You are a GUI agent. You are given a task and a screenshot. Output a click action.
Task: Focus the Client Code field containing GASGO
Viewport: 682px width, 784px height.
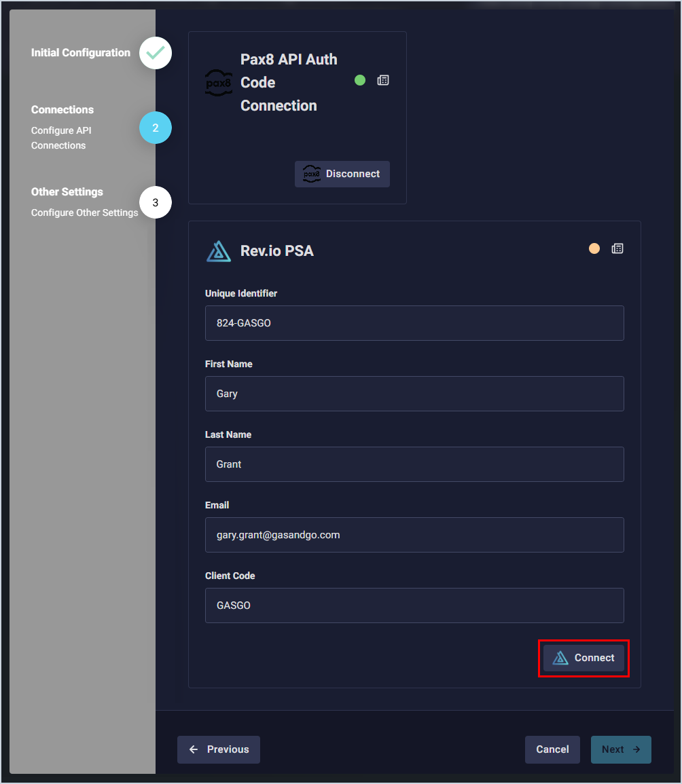tap(414, 605)
